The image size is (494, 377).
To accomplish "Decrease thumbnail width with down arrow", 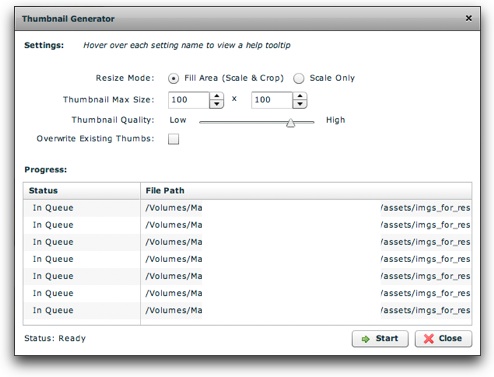I will 217,104.
